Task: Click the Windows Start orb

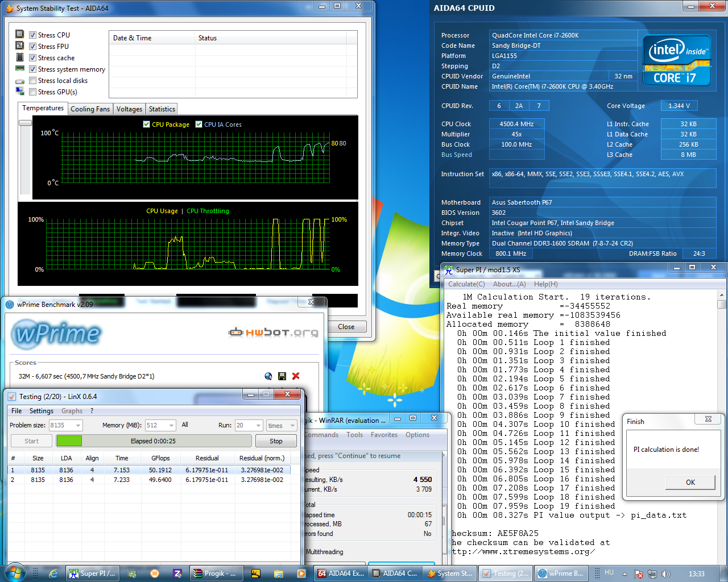Action: 15,573
